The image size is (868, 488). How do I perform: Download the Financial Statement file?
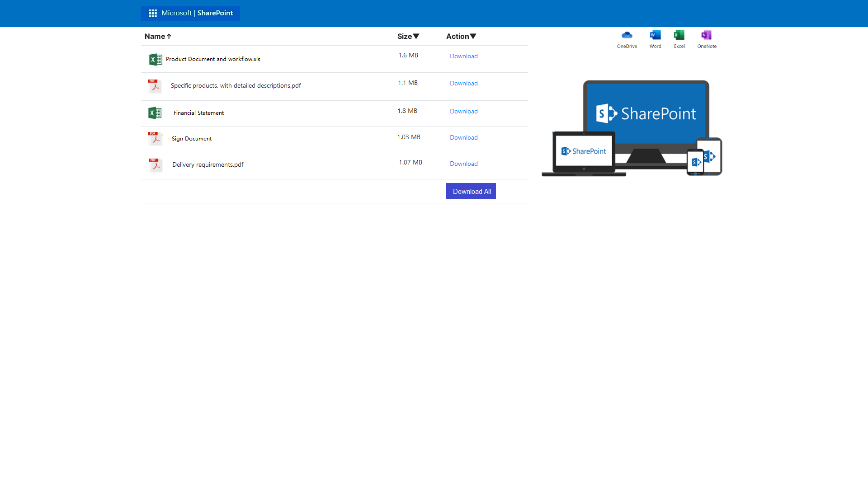point(463,111)
